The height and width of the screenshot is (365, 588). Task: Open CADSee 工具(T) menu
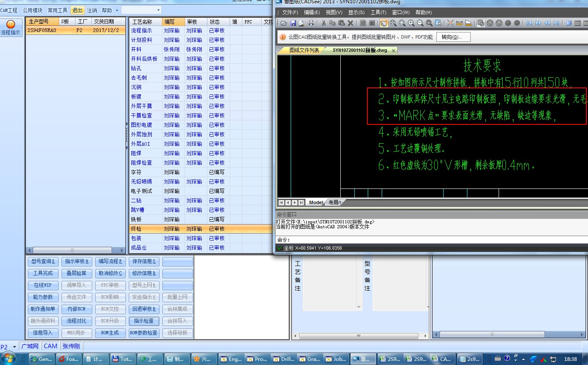[x=378, y=12]
